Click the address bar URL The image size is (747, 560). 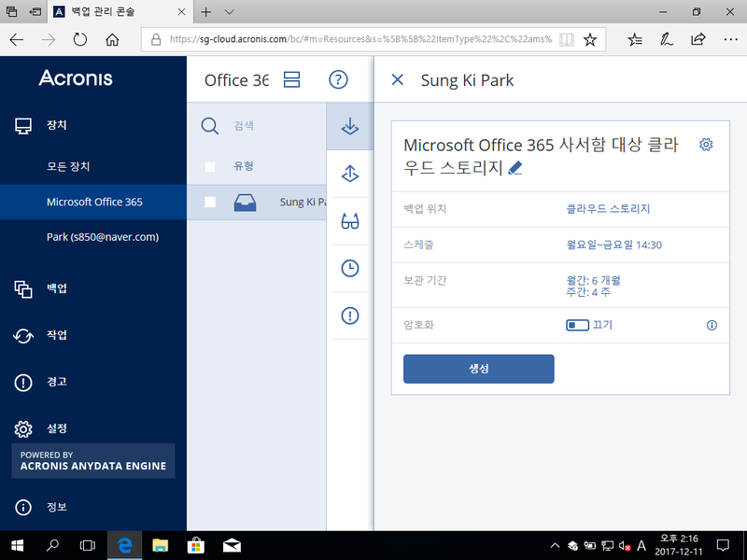coord(360,39)
